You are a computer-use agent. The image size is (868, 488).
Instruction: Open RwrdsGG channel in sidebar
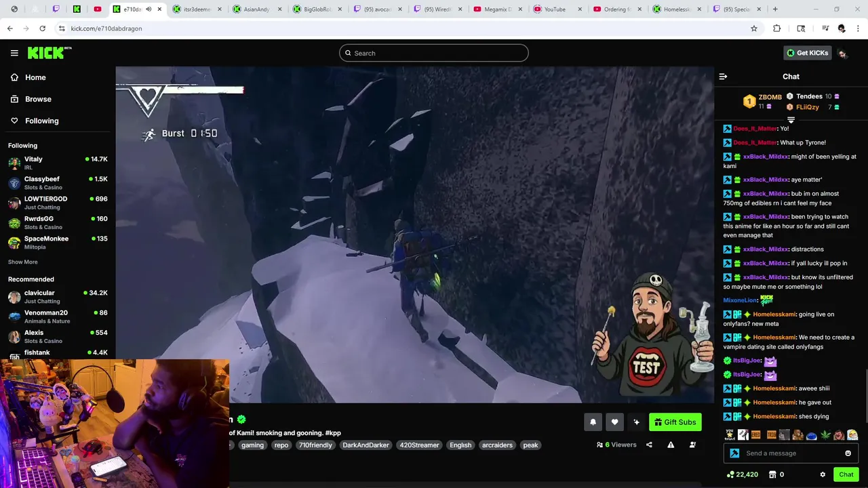(x=58, y=222)
